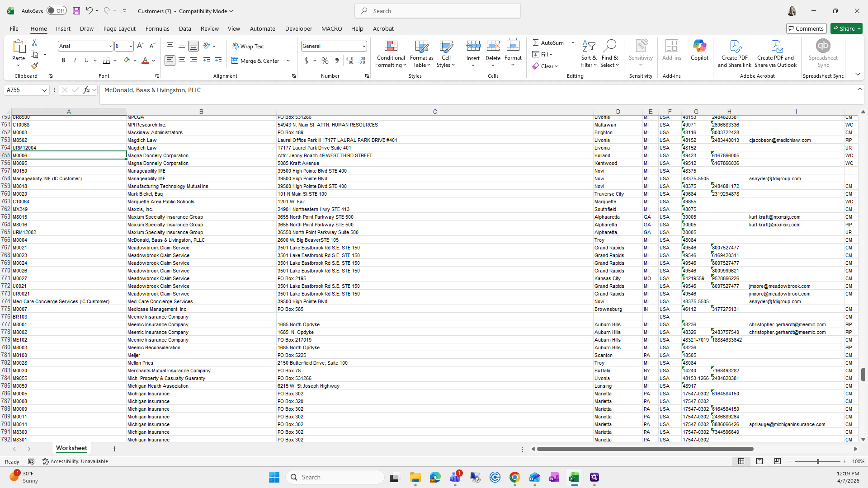Click the Format Painter icon
The width and height of the screenshot is (868, 488).
pos(34,66)
